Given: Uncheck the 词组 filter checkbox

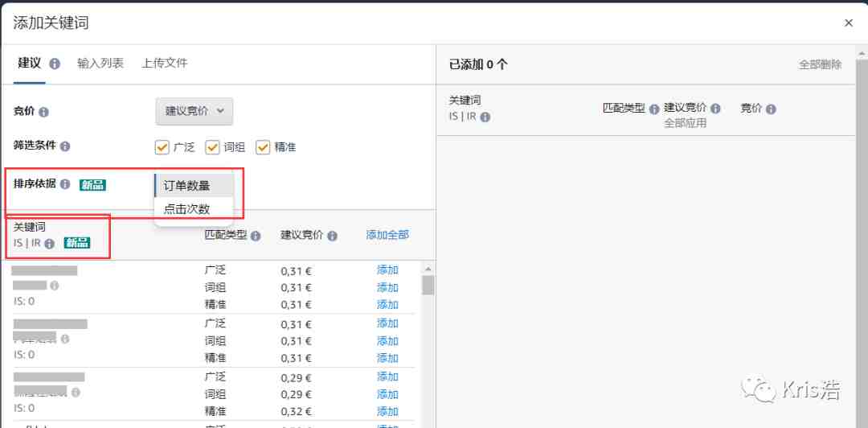Looking at the screenshot, I should (212, 147).
